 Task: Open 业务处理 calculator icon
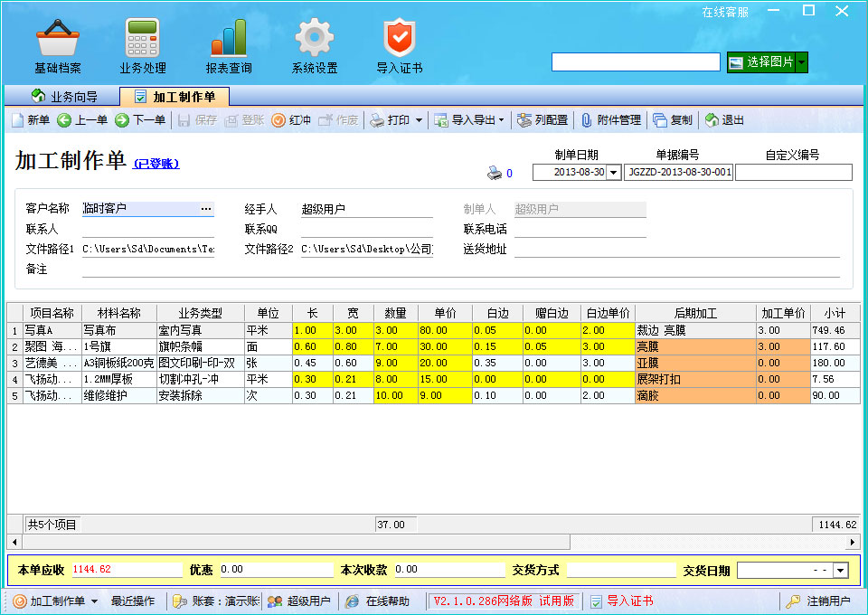(x=143, y=40)
